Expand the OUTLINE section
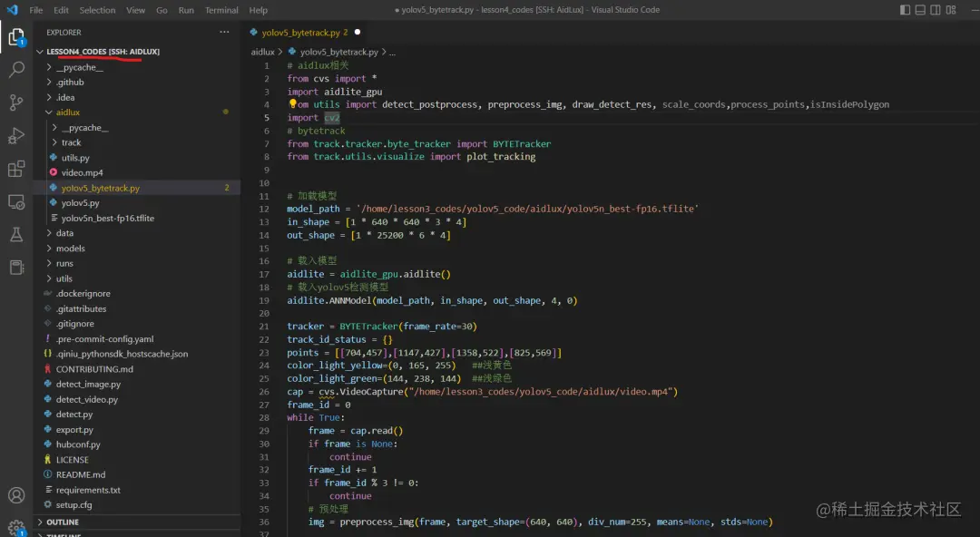 (137, 522)
